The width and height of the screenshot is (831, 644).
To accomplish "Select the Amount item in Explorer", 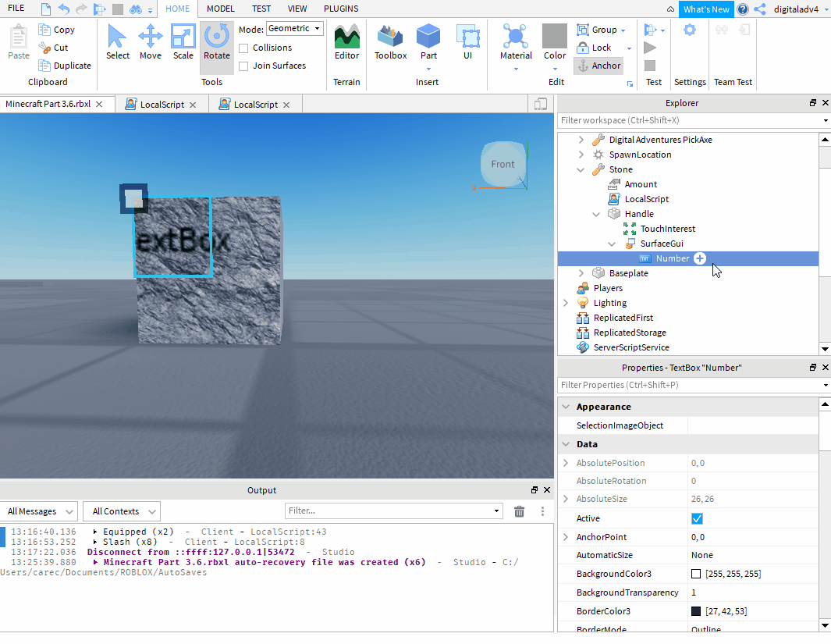I will click(640, 184).
